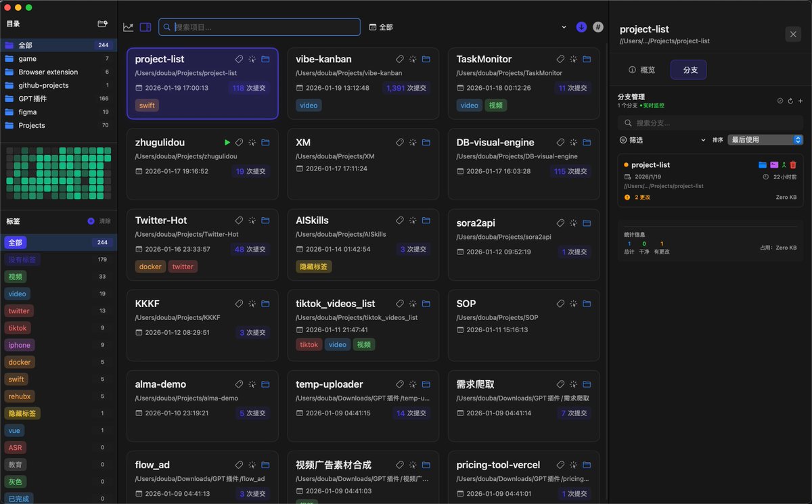Screen dimensions: 812x504
Task: Open the Apple menu in the menu bar
Action: click(7, 8)
